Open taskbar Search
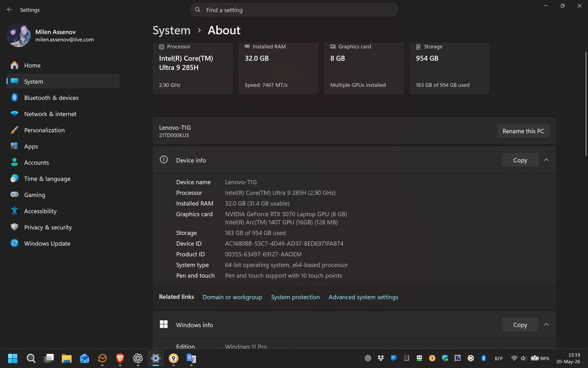The image size is (588, 368). (x=31, y=358)
